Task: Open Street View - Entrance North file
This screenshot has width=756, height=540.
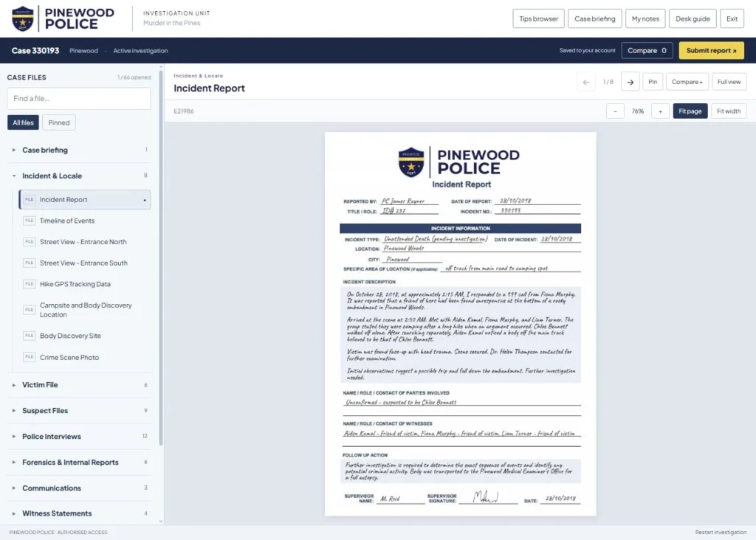Action: pos(85,242)
